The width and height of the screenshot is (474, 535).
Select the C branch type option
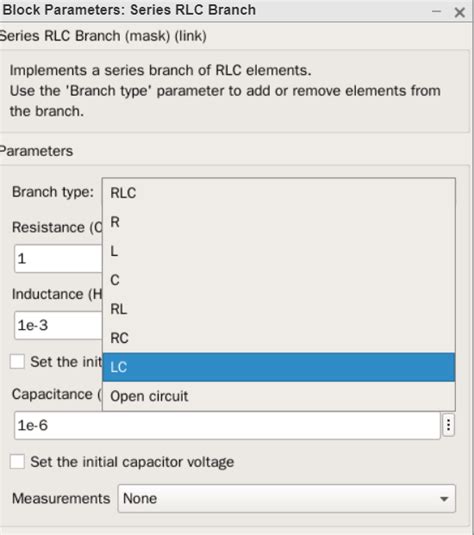[x=278, y=280]
